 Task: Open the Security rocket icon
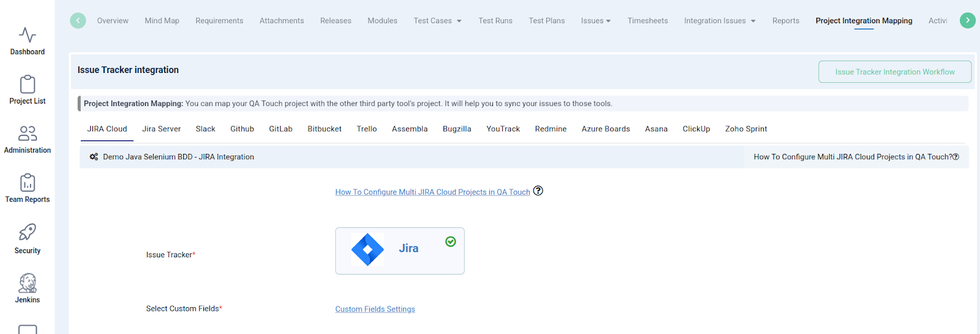pyautogui.click(x=28, y=232)
